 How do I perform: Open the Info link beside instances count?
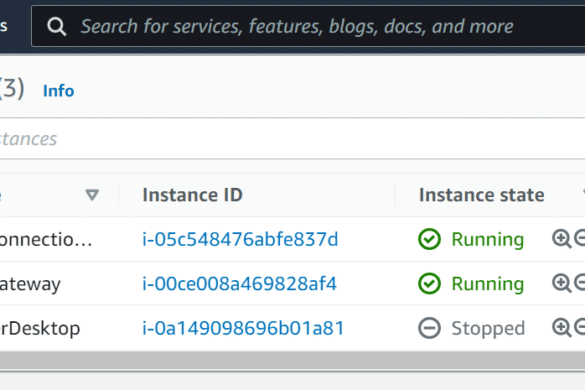(x=59, y=91)
